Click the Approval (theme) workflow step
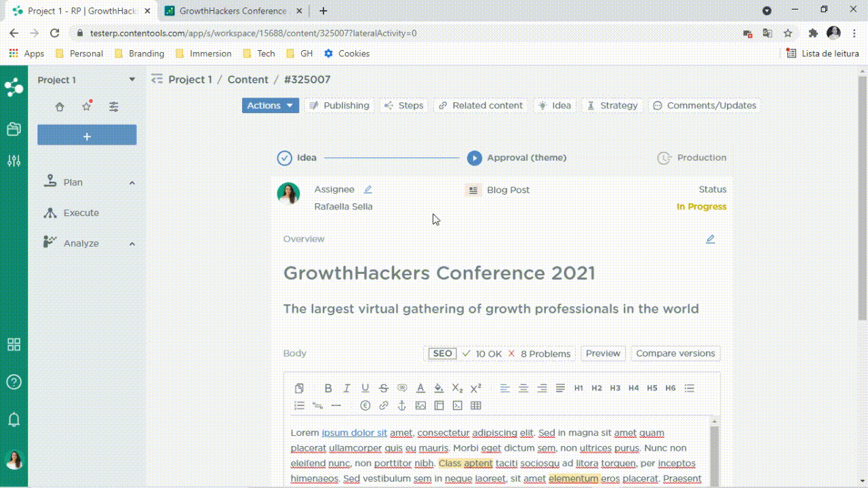This screenshot has height=488, width=868. point(517,158)
